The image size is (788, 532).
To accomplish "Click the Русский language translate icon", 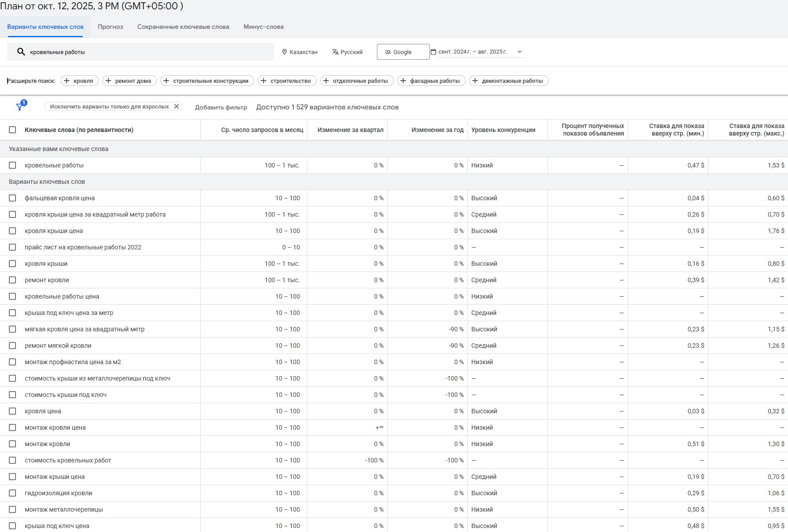I will click(335, 52).
